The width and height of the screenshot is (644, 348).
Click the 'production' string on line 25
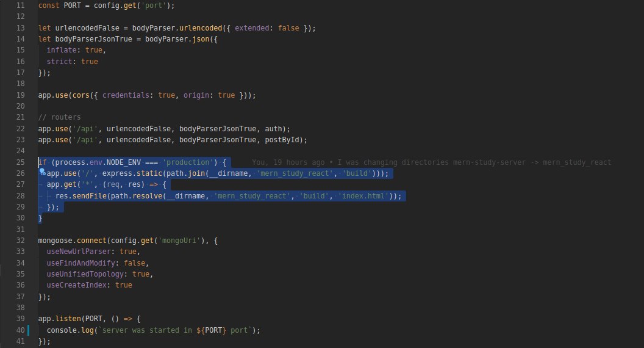tap(188, 162)
